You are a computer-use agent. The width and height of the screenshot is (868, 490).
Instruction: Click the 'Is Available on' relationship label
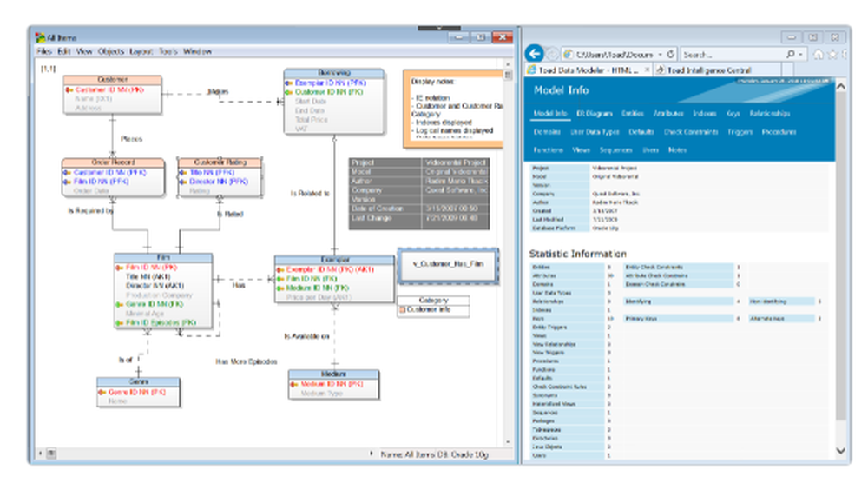pyautogui.click(x=306, y=336)
